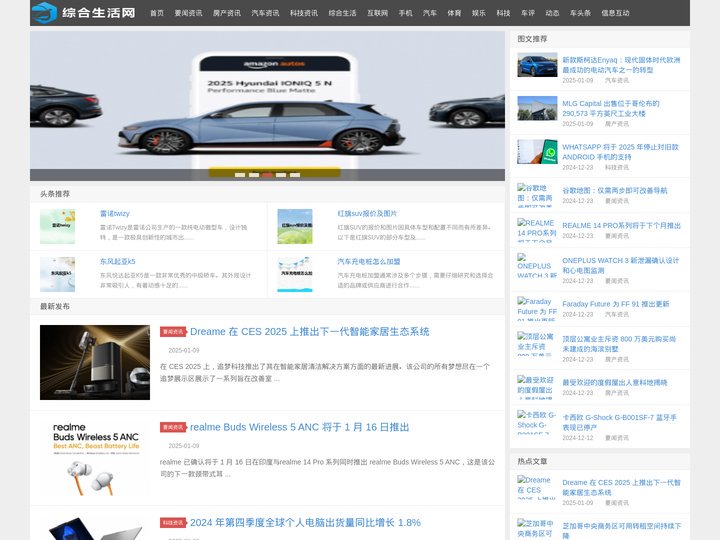Image resolution: width=720 pixels, height=540 pixels.
Task: Open the 首页 navigation item
Action: click(157, 13)
